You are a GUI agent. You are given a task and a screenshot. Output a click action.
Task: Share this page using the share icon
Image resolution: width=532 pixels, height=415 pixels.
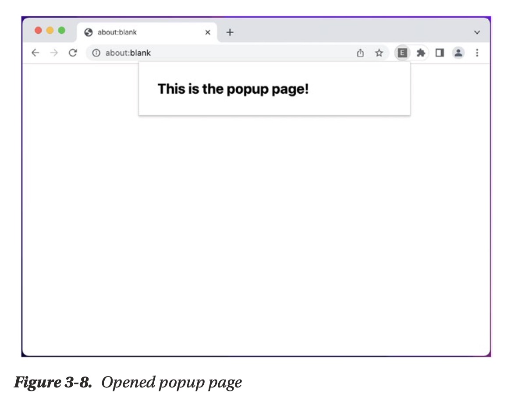tap(360, 53)
